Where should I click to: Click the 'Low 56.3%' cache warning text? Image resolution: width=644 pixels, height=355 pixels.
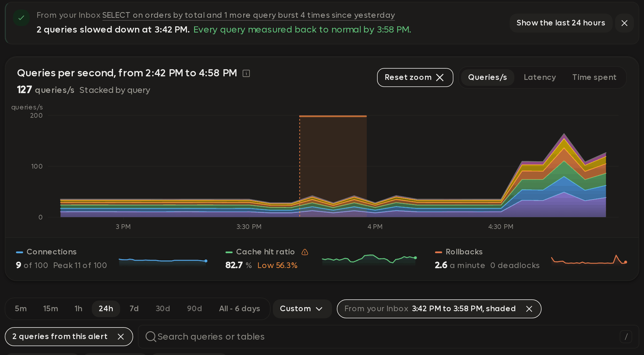tap(277, 265)
